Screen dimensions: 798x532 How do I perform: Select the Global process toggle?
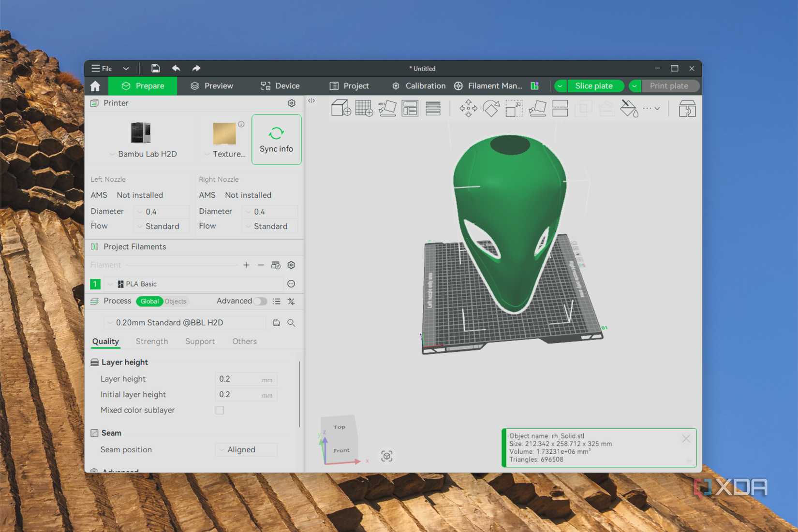click(149, 301)
